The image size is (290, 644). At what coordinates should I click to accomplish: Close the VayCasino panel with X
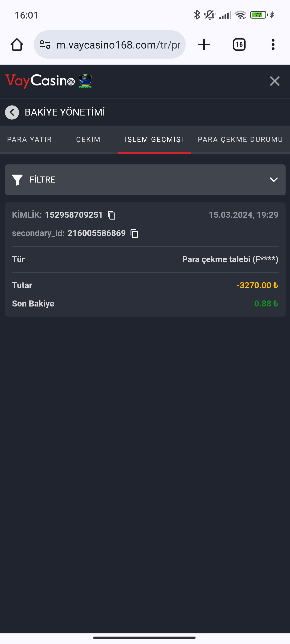point(275,81)
